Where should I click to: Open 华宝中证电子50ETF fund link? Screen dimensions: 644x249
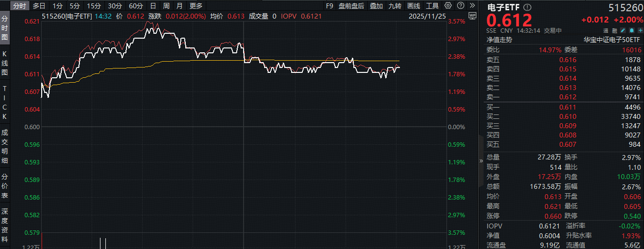611,40
